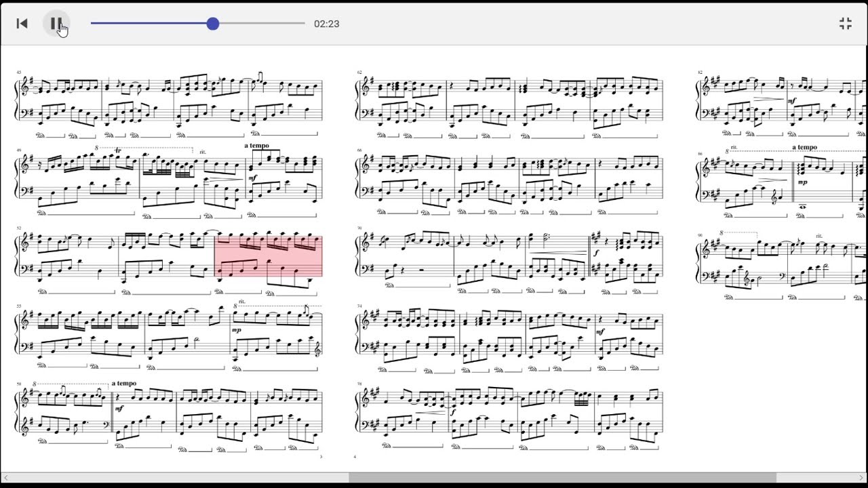
Task: Click the trill marking under the 8va line
Action: pos(118,150)
